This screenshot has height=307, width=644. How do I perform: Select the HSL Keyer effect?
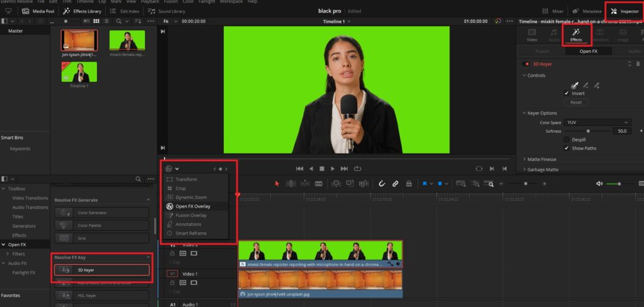click(102, 295)
